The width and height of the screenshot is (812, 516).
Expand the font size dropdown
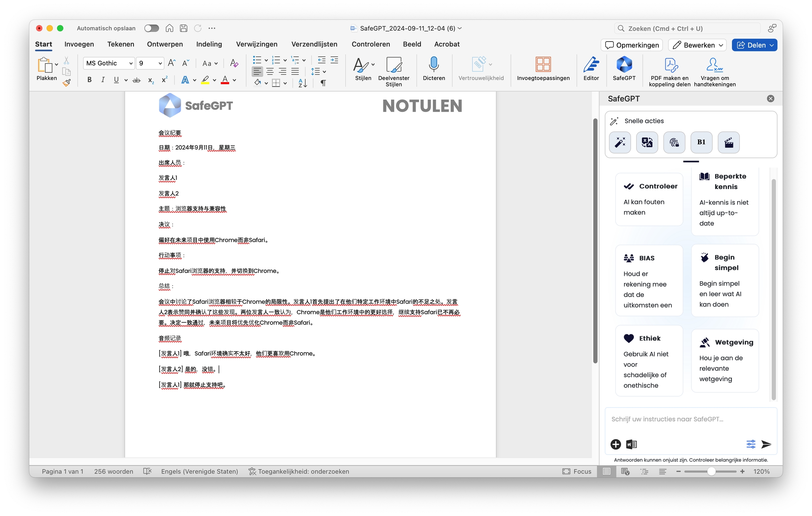click(160, 63)
